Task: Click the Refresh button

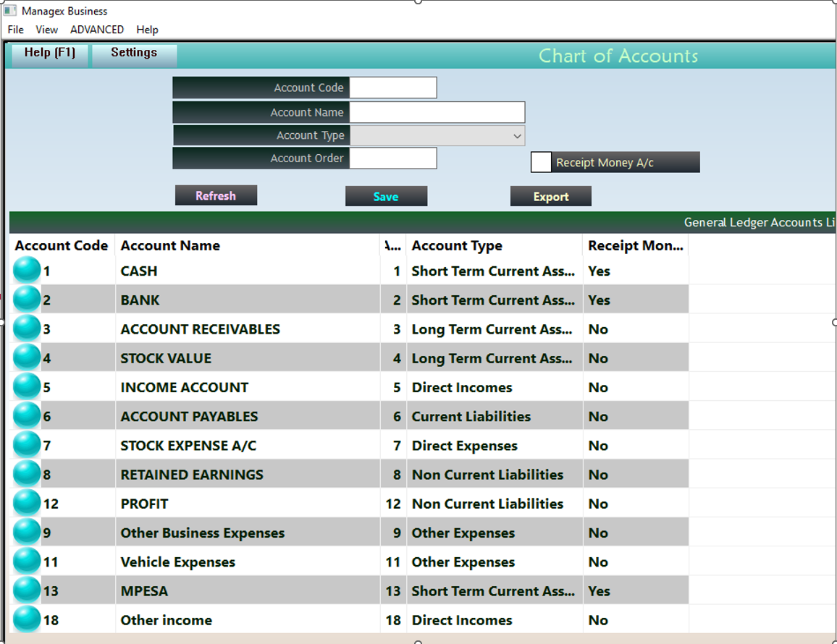Action: pyautogui.click(x=216, y=195)
